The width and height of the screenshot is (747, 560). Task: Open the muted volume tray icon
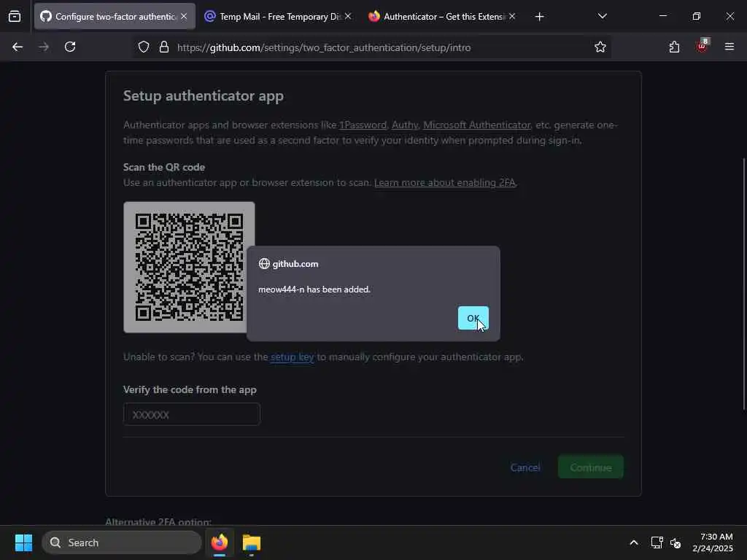click(x=676, y=542)
